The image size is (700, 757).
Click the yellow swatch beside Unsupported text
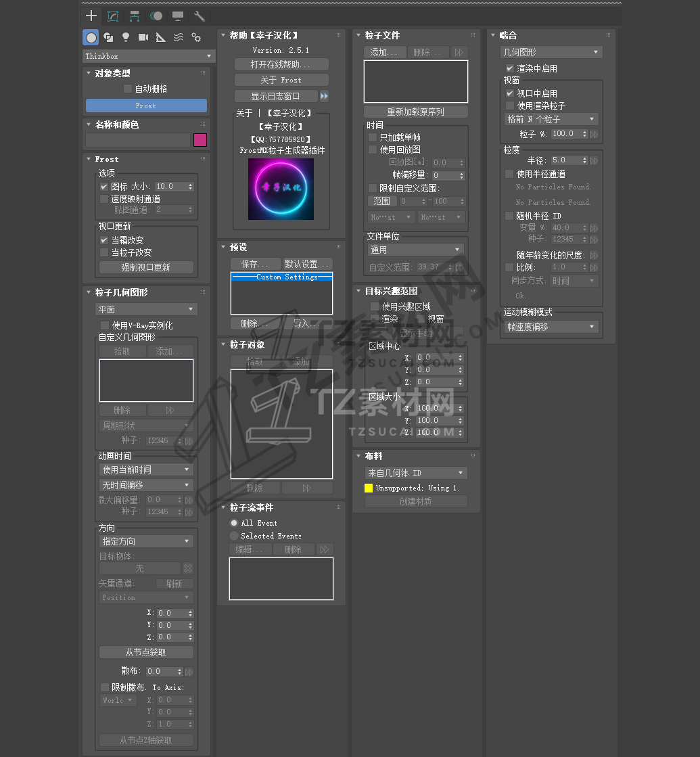pos(369,488)
